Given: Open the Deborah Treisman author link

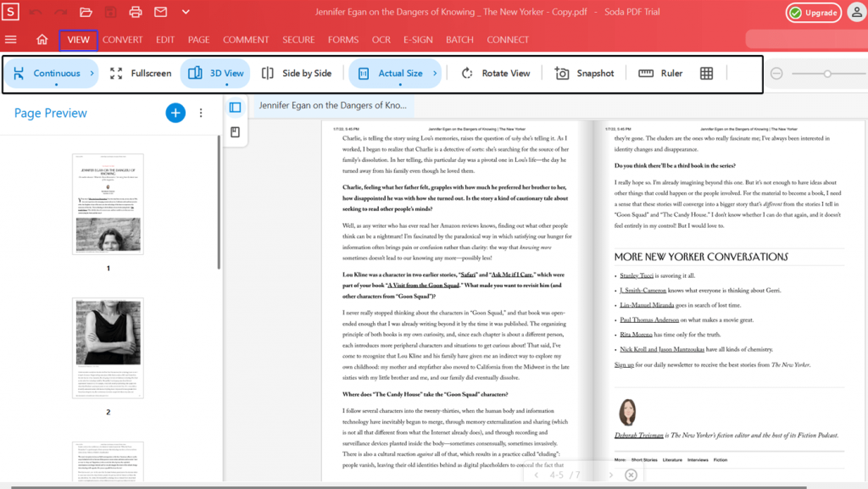Looking at the screenshot, I should (x=639, y=436).
